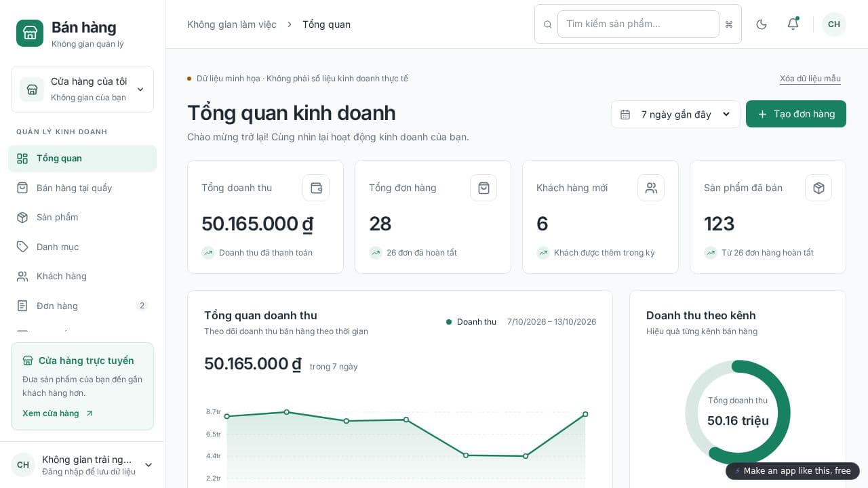The width and height of the screenshot is (868, 488).
Task: Expand the Không gian trải nghiệm account menu
Action: pos(82,465)
